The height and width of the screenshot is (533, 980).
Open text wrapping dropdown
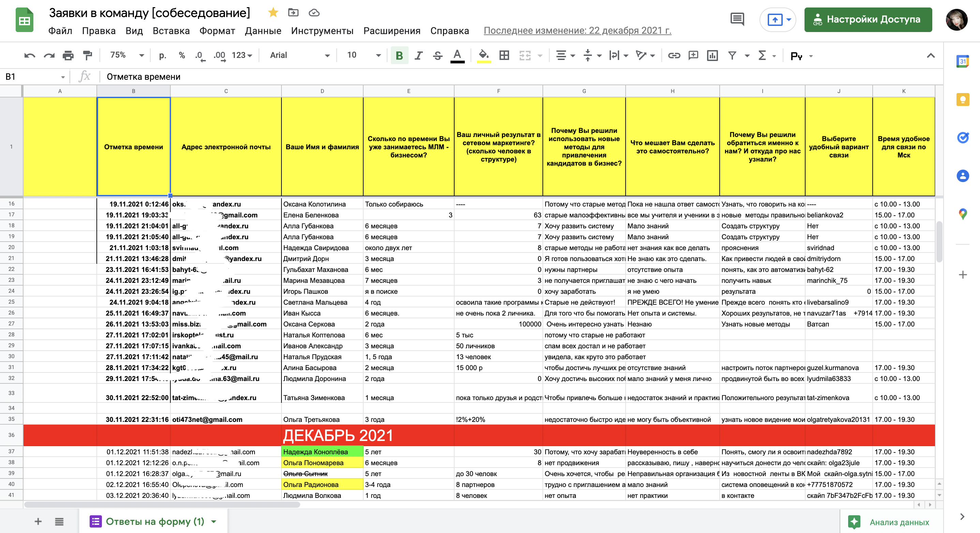coord(618,56)
